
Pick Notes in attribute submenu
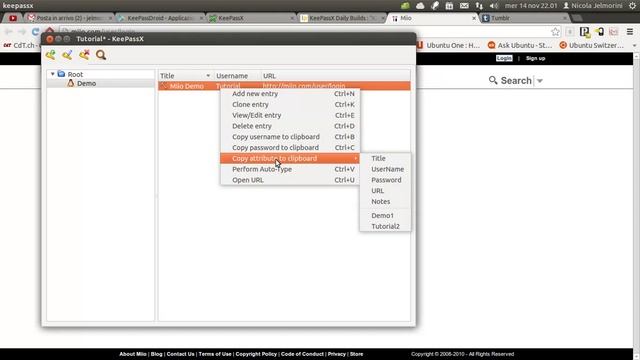pos(385,202)
